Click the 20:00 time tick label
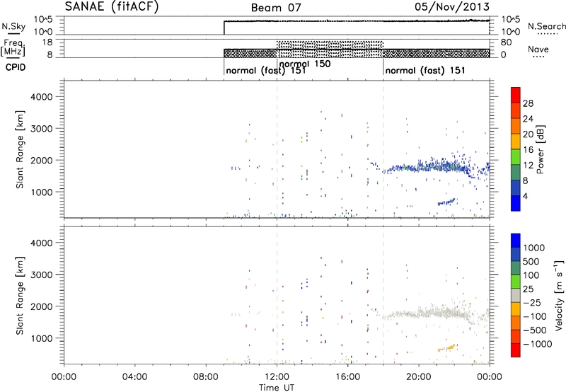Image resolution: width=566 pixels, height=392 pixels. (419, 377)
